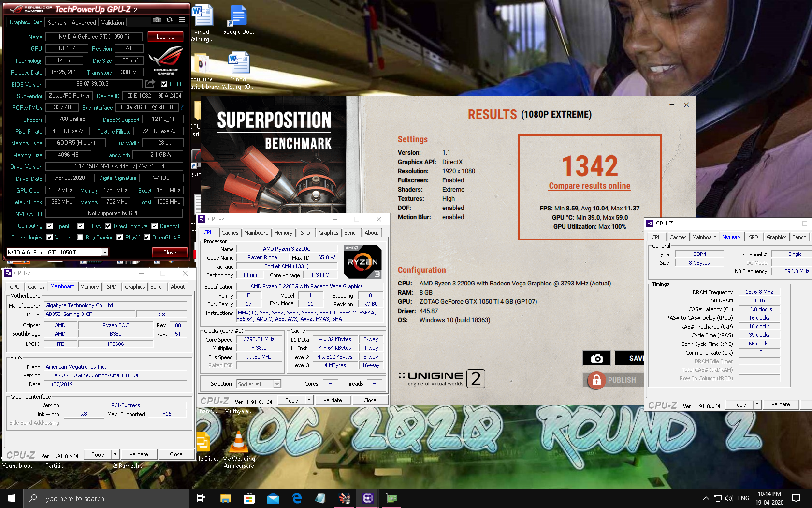Image resolution: width=812 pixels, height=508 pixels.
Task: Click the BIOS share/export icon
Action: (x=150, y=84)
